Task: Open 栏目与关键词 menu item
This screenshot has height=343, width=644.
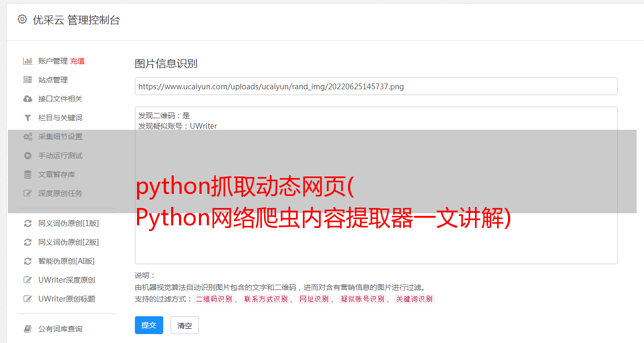Action: [60, 118]
